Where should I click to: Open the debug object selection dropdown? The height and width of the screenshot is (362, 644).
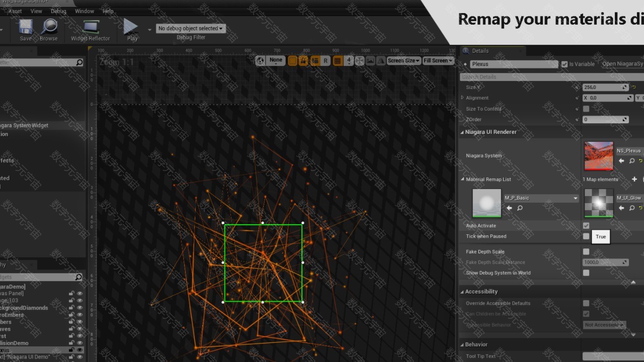[x=191, y=28]
